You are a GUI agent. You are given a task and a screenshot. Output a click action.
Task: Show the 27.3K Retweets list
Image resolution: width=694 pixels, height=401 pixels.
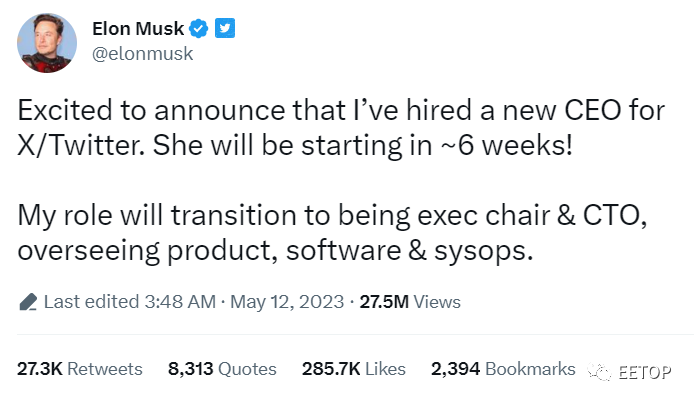[x=80, y=369]
